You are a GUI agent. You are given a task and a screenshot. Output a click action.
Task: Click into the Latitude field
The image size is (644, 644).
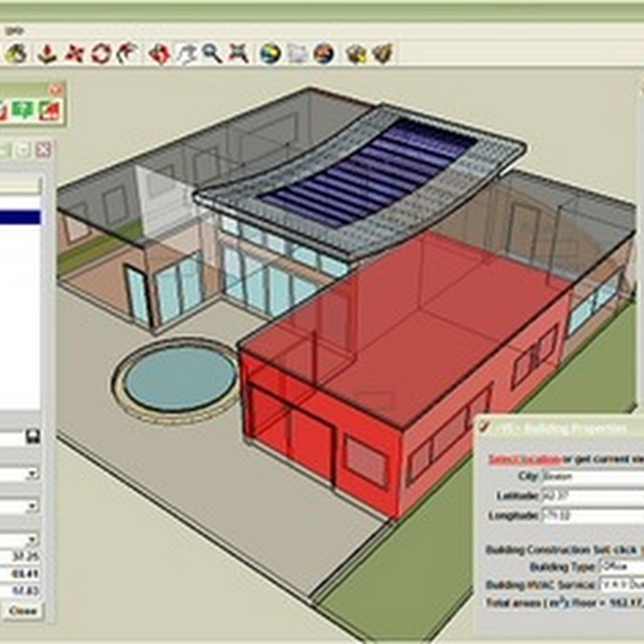click(x=593, y=496)
